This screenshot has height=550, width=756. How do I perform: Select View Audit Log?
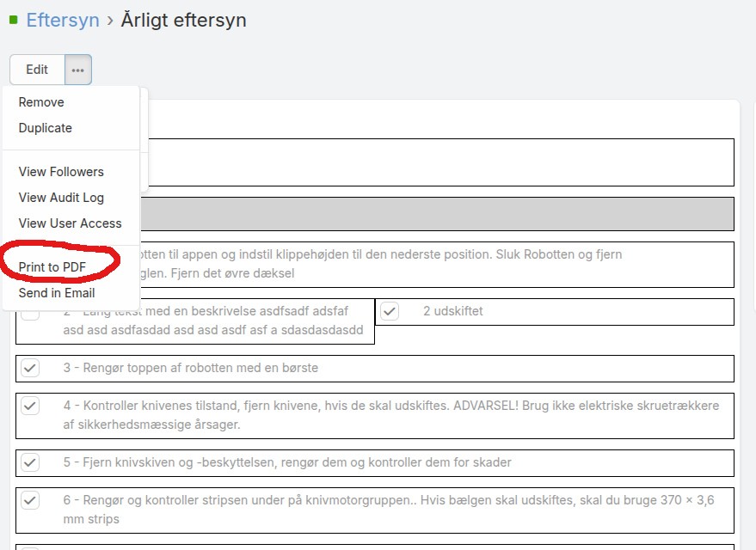click(x=61, y=198)
